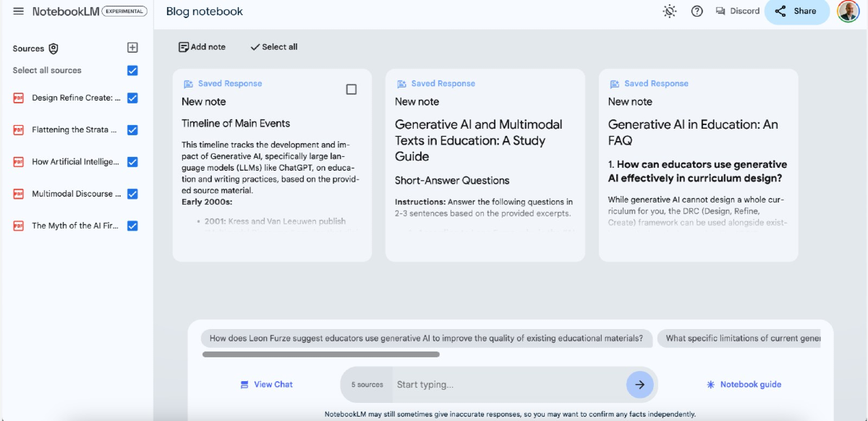Tick the Timeline of Main Events note checkbox
The width and height of the screenshot is (868, 421).
point(351,90)
